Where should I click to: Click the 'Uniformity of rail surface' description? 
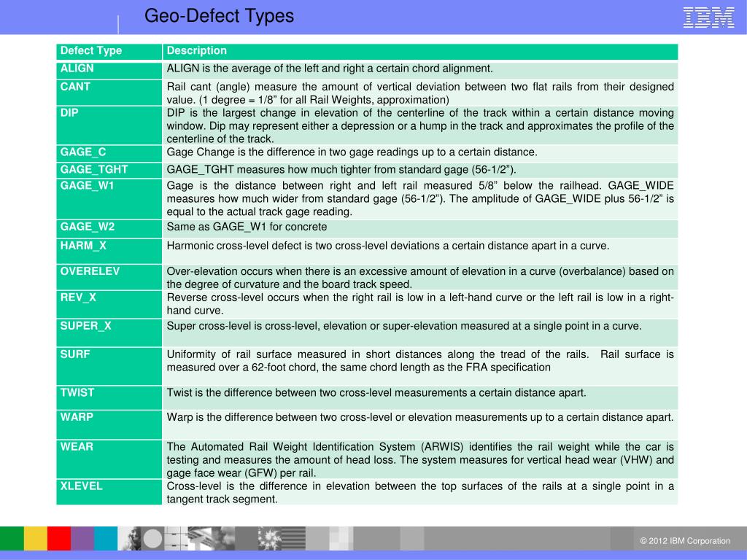pos(420,361)
